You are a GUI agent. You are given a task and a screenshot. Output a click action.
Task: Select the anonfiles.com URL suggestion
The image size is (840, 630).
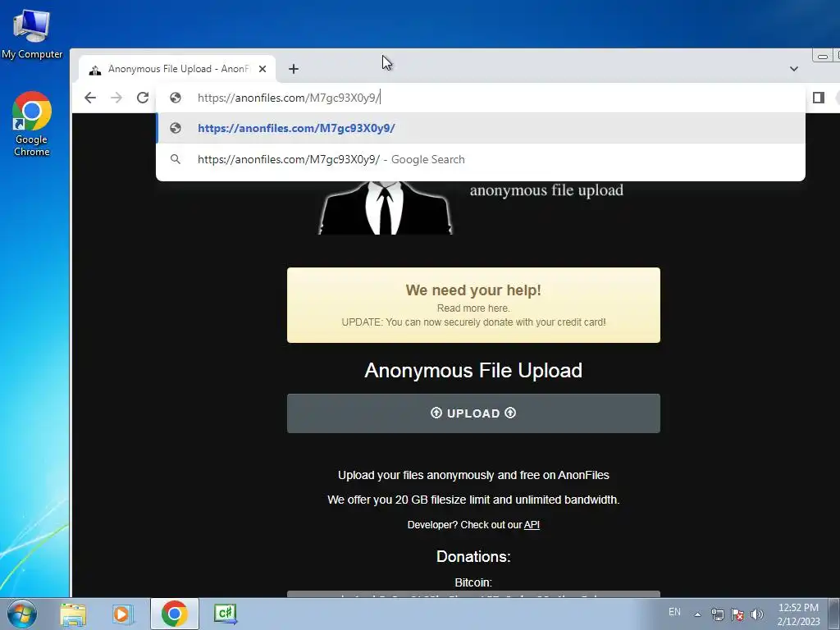(x=481, y=128)
